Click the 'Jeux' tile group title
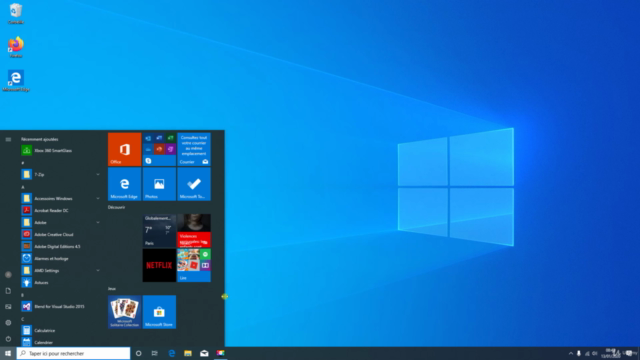 pyautogui.click(x=112, y=289)
